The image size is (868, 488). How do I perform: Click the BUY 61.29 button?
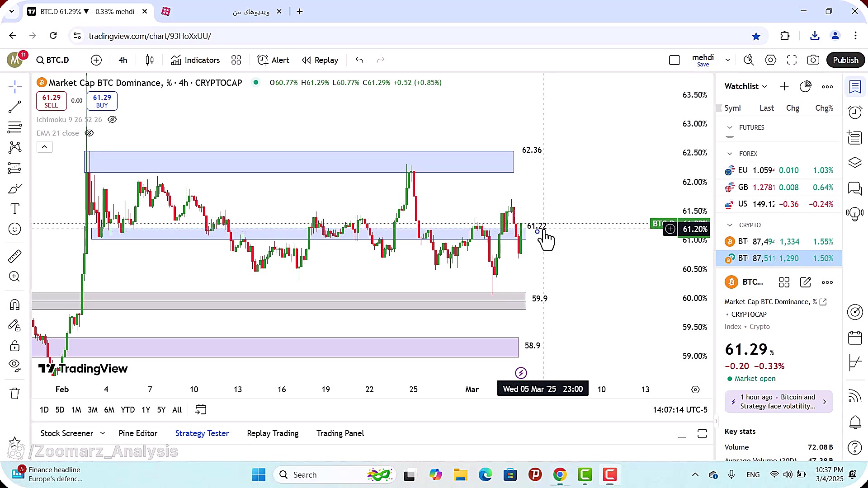click(x=102, y=101)
